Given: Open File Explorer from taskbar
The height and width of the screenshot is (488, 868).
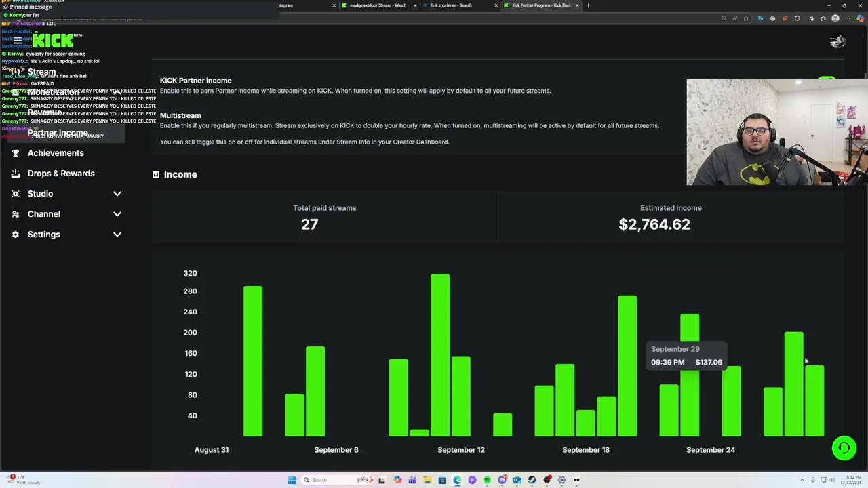Looking at the screenshot, I should pyautogui.click(x=427, y=480).
